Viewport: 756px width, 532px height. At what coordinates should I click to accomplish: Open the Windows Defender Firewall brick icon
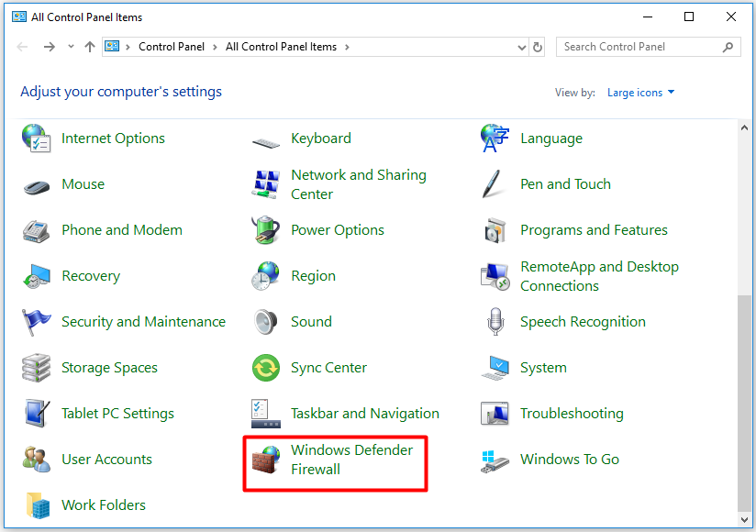pyautogui.click(x=266, y=460)
